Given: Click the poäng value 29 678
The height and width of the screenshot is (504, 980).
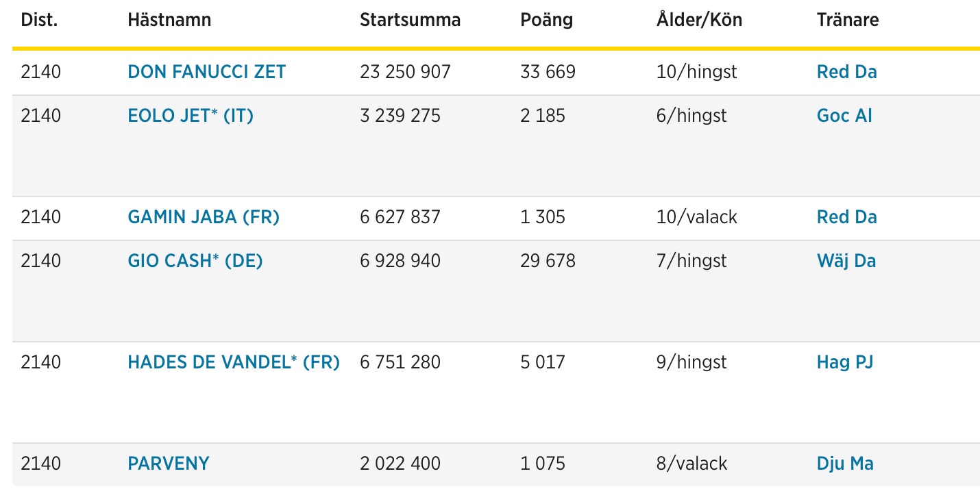Looking at the screenshot, I should (x=548, y=261).
